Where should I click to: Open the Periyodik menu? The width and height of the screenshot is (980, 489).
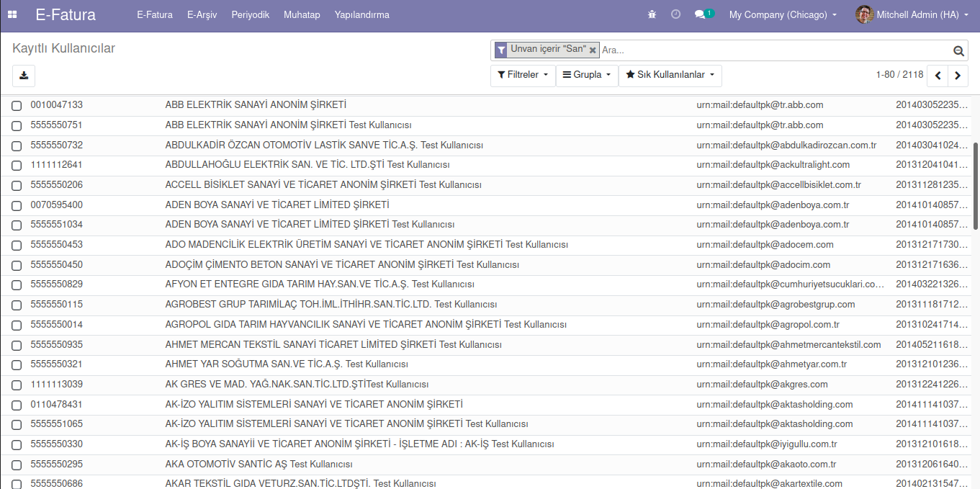251,14
